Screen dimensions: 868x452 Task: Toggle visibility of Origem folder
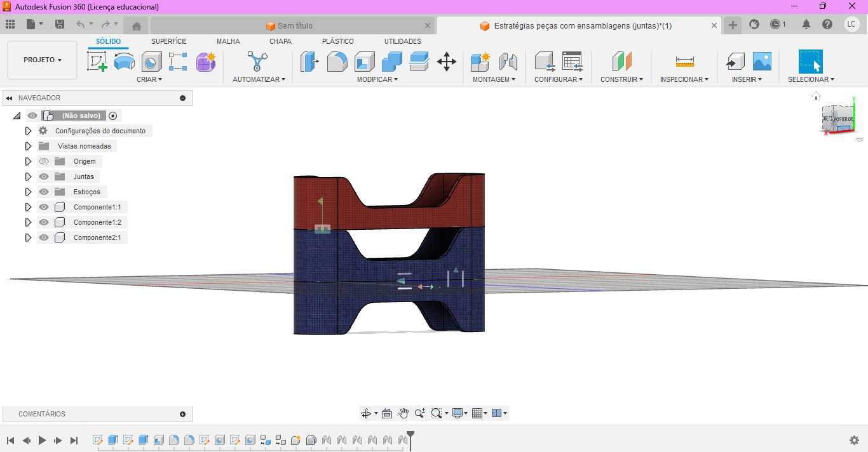pyautogui.click(x=44, y=161)
